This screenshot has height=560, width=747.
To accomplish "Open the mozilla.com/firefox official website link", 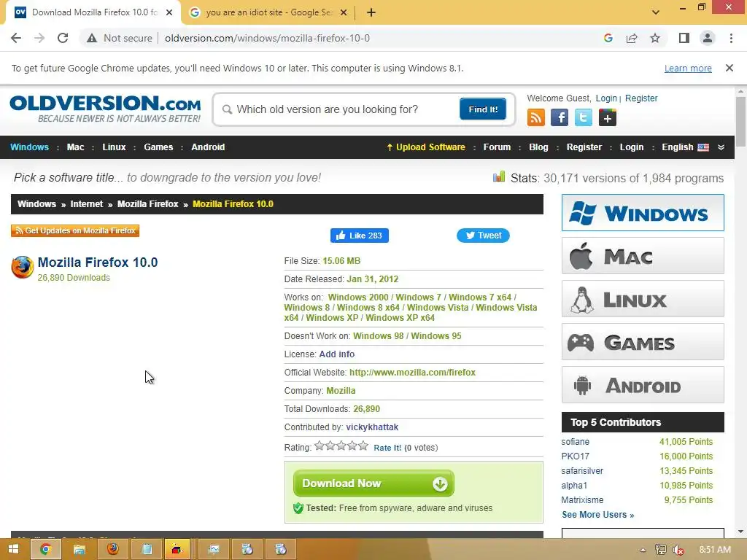I will coord(413,373).
